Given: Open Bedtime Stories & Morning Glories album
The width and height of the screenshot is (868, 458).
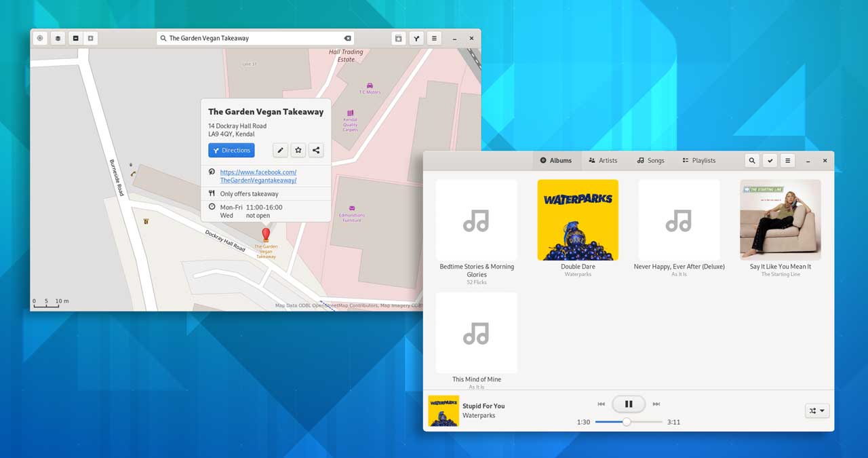Looking at the screenshot, I should (476, 220).
